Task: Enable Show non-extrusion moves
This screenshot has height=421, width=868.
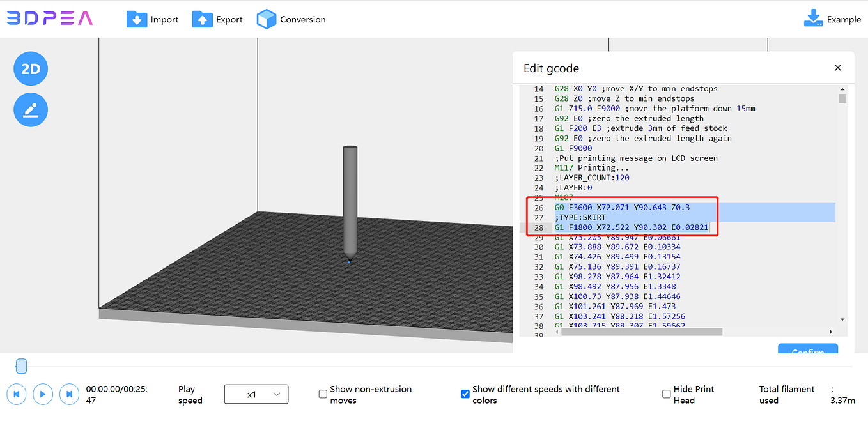Action: point(323,394)
